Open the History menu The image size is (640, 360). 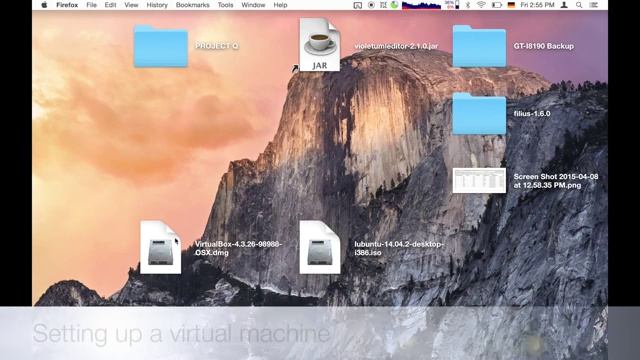tap(157, 5)
